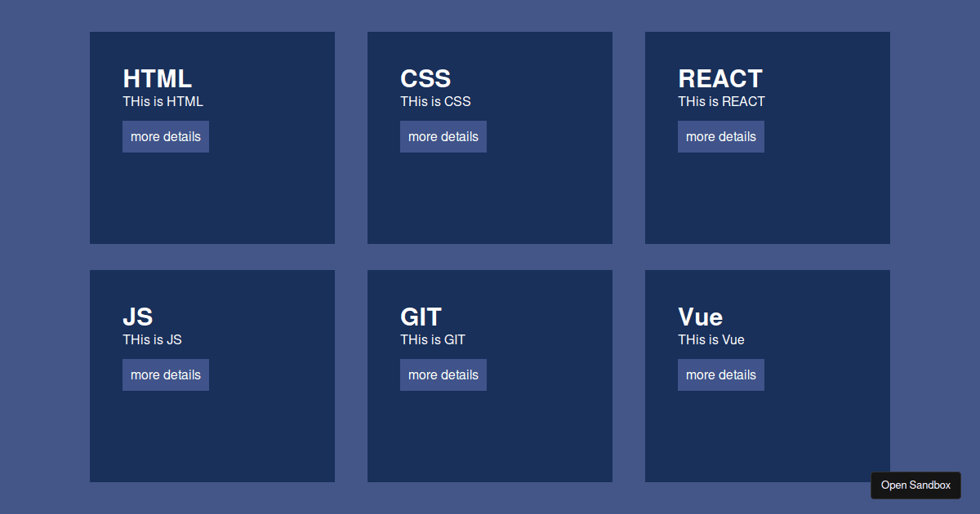The width and height of the screenshot is (980, 514).
Task: Click more details on the CSS card
Action: (443, 136)
